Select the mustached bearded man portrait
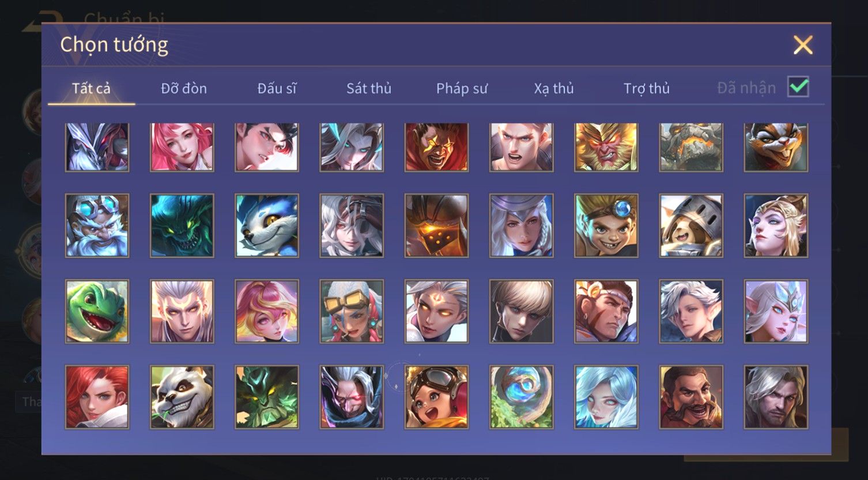 click(691, 397)
